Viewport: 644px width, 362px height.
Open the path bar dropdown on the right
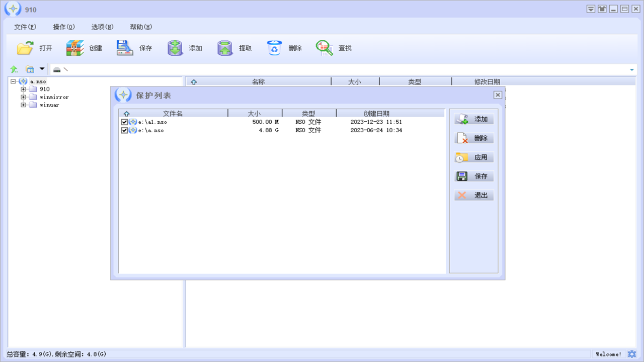[632, 69]
